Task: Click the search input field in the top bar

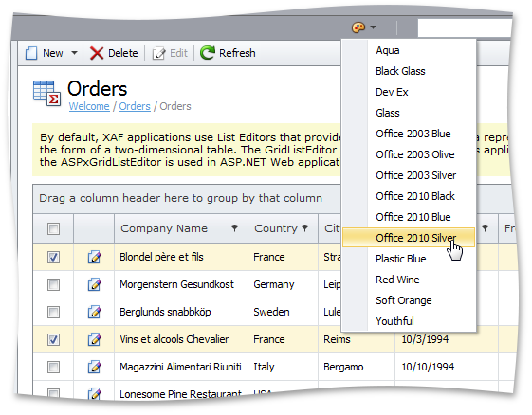Action: coord(465,27)
